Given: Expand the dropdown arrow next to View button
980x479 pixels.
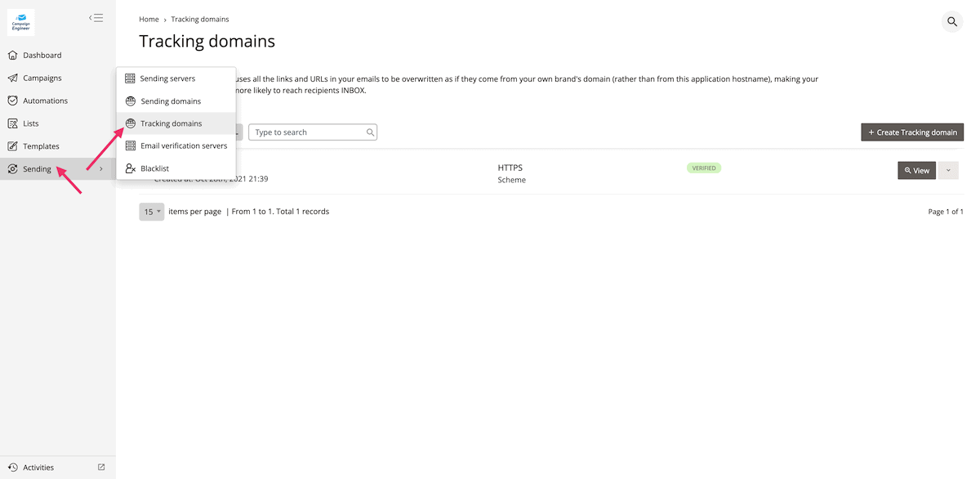Looking at the screenshot, I should [948, 170].
